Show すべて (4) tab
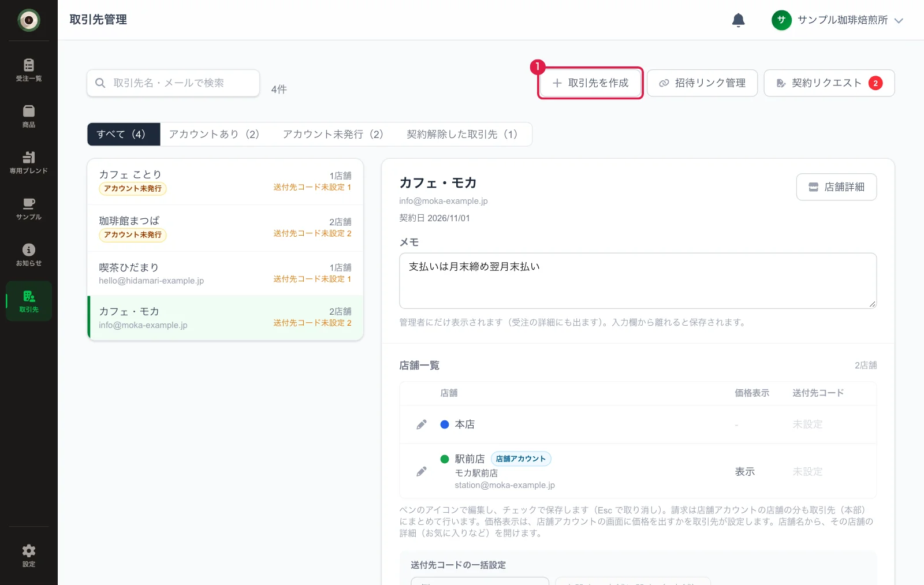The width and height of the screenshot is (924, 585). point(124,134)
